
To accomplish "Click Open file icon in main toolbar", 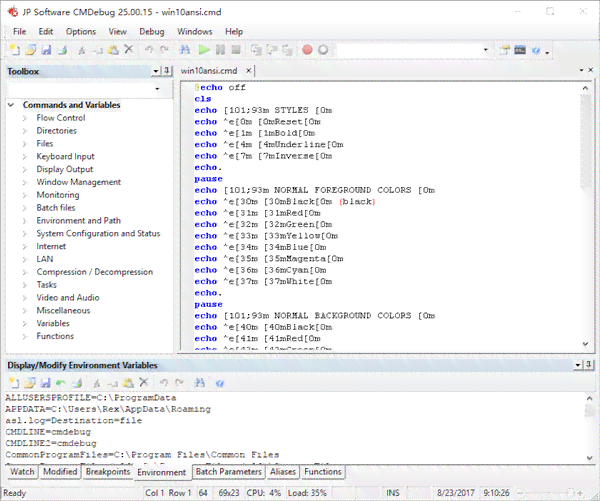I will (31, 50).
